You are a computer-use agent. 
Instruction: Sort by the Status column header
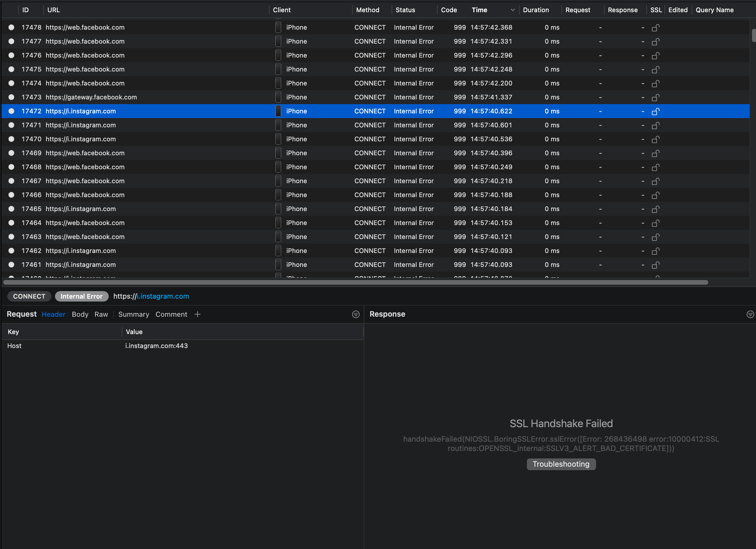(405, 10)
